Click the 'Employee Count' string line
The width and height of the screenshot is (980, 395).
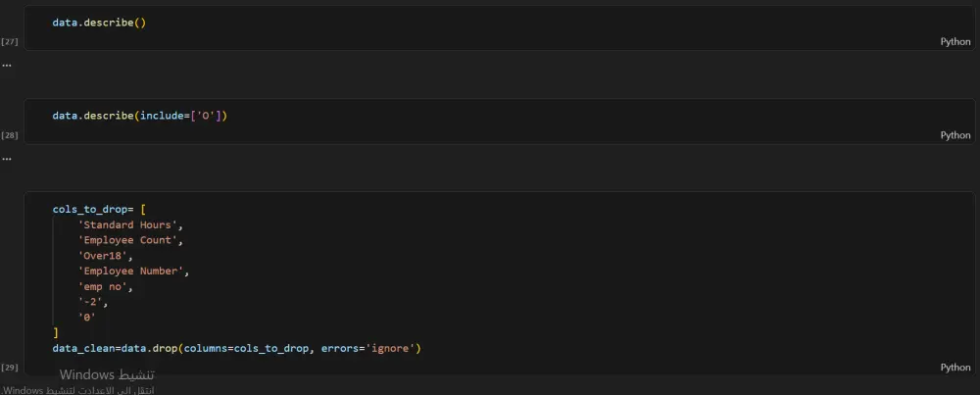coord(130,240)
